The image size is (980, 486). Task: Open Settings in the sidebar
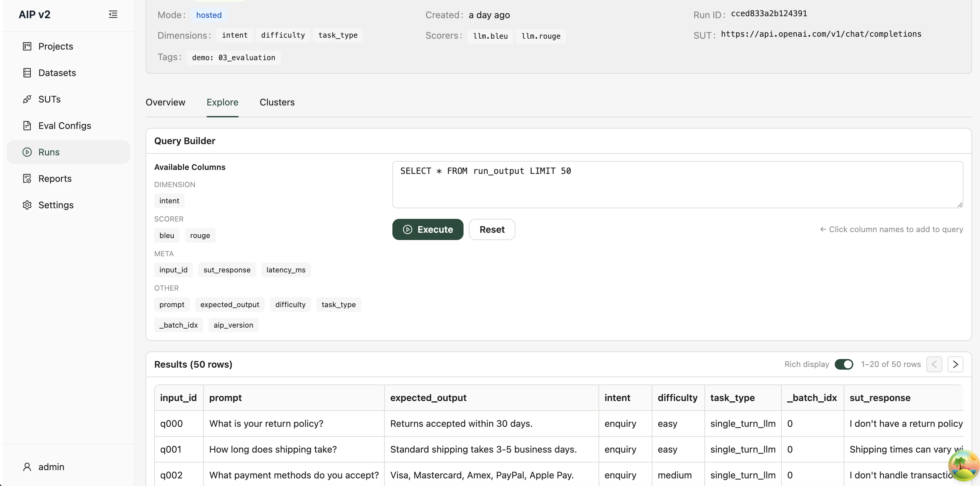click(68, 205)
